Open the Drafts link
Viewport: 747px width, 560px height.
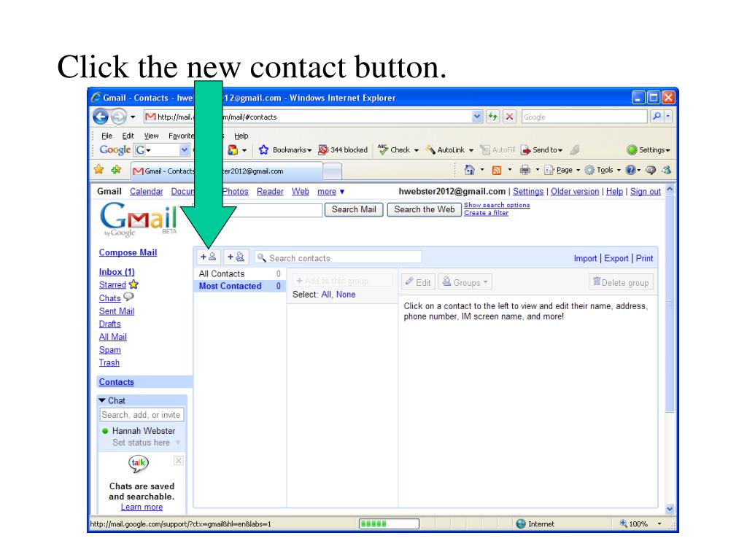click(x=109, y=324)
